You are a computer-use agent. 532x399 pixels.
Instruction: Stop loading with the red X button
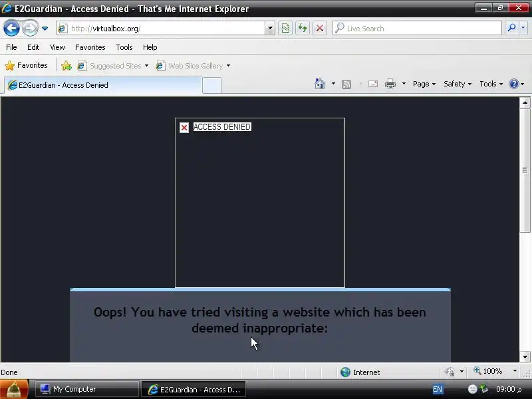(x=320, y=28)
